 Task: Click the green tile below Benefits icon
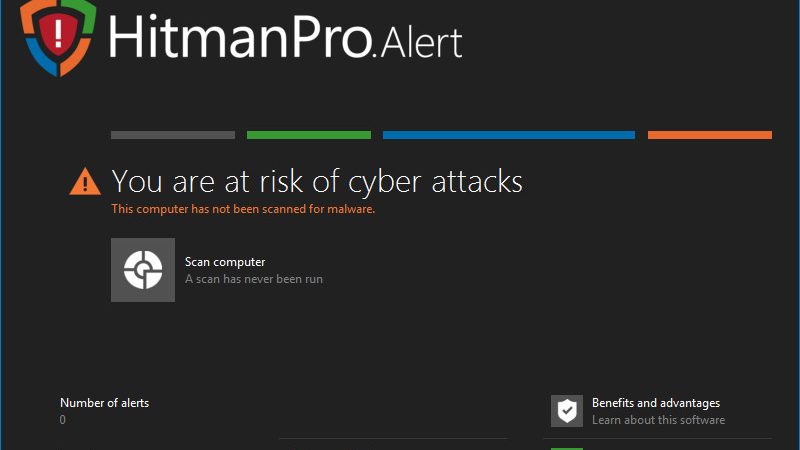[567, 448]
